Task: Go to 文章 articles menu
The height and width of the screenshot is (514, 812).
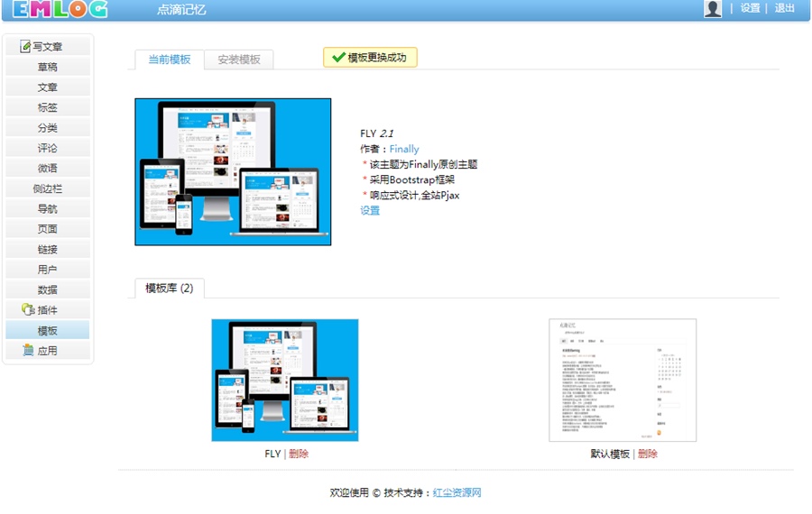Action: [48, 87]
